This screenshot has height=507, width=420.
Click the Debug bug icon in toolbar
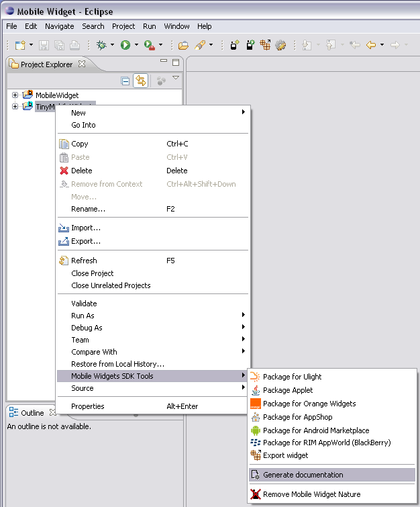101,45
